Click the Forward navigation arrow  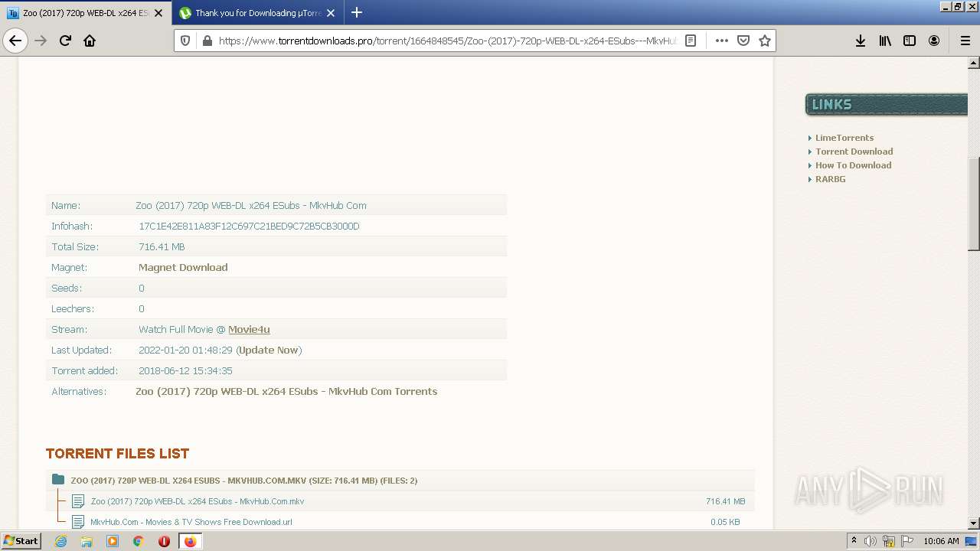pos(41,41)
